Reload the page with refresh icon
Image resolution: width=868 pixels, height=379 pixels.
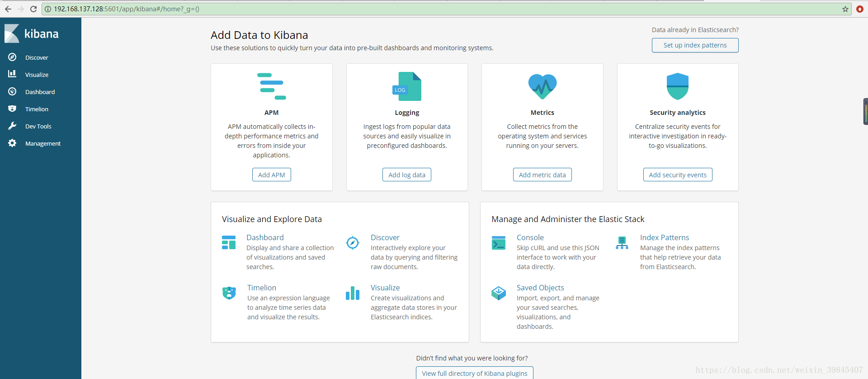33,9
